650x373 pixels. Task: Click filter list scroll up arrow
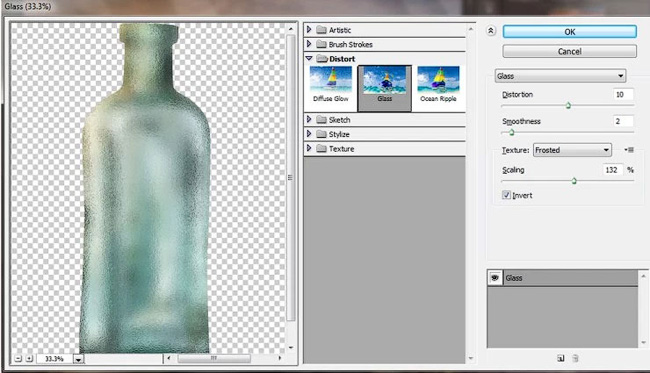(471, 29)
